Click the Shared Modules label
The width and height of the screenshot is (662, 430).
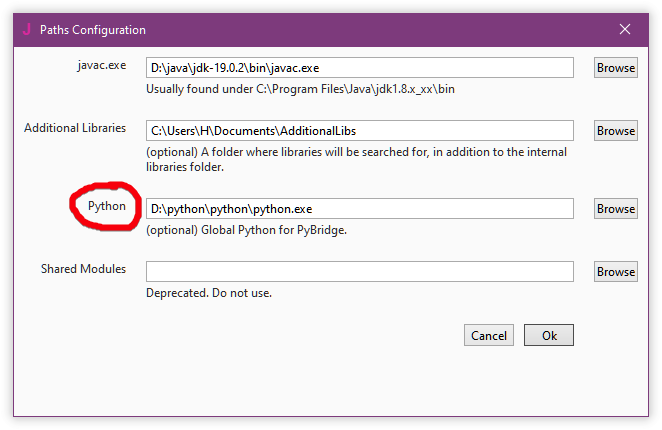pos(83,269)
